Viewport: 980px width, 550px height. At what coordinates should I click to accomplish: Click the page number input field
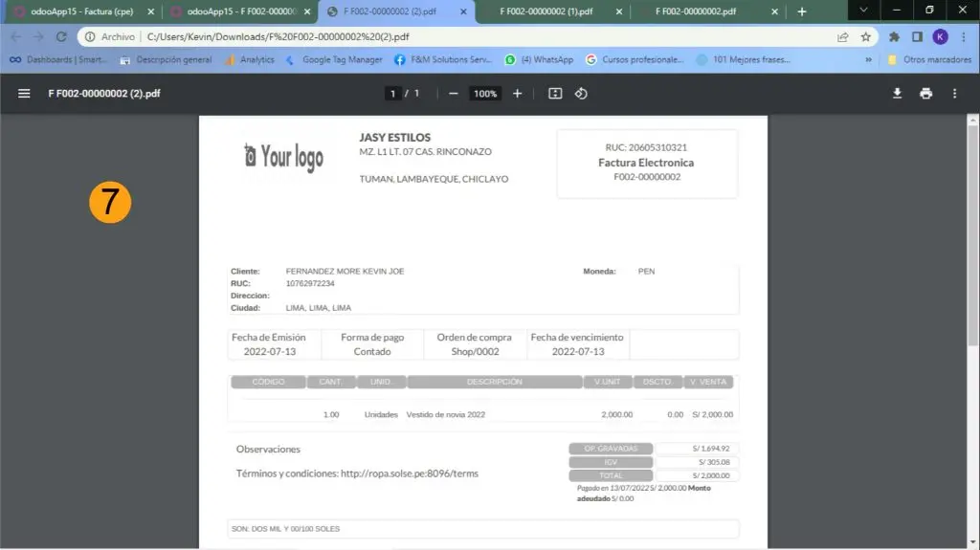pyautogui.click(x=392, y=94)
